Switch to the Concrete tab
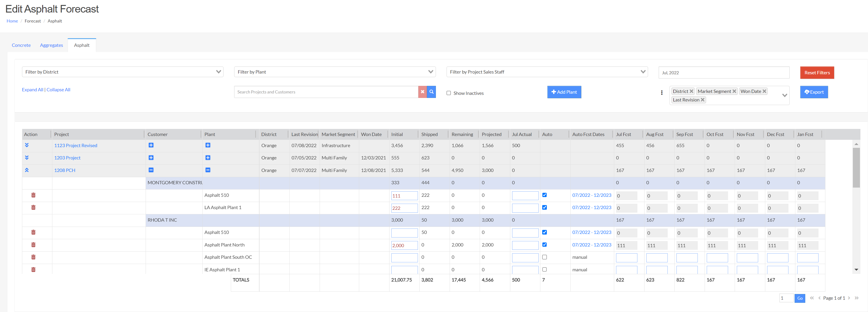868x312 pixels. click(x=21, y=45)
